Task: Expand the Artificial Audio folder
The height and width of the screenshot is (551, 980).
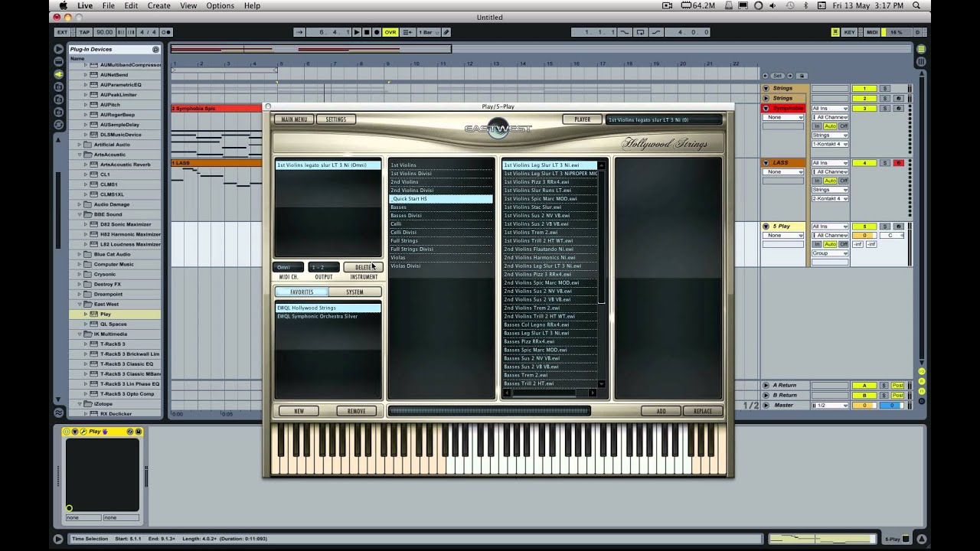Action: click(x=79, y=145)
